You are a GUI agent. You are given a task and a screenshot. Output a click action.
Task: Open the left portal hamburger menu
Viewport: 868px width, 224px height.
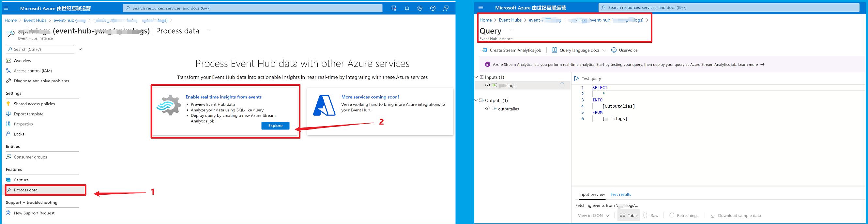click(6, 8)
